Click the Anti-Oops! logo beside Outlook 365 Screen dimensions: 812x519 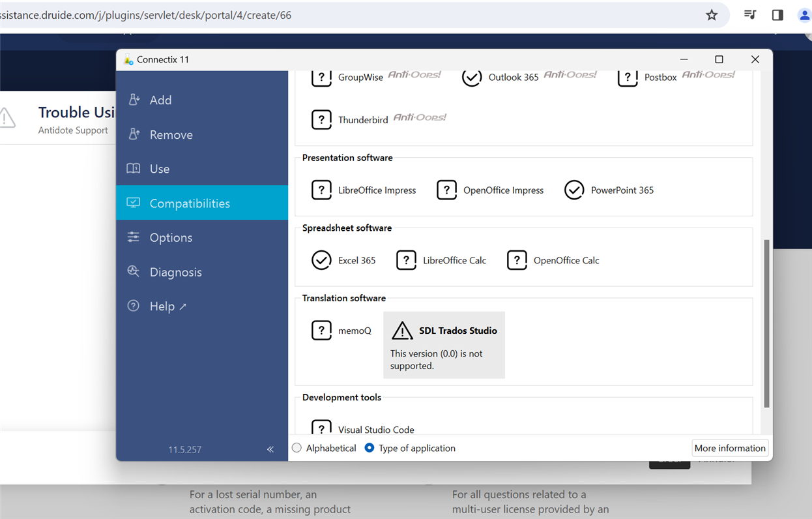click(x=570, y=75)
